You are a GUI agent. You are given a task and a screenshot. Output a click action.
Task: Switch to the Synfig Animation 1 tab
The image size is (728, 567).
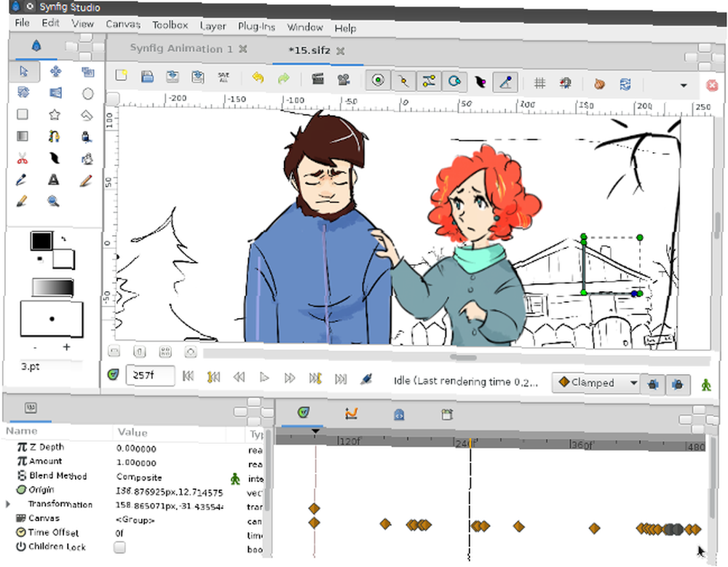click(181, 48)
